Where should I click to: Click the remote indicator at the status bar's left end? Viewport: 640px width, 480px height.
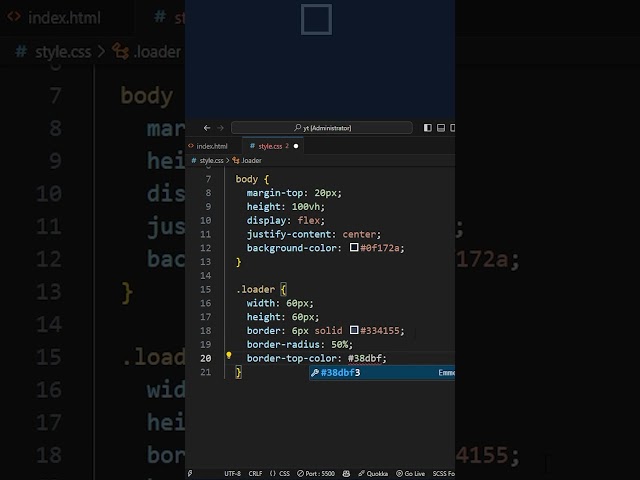pos(190,473)
